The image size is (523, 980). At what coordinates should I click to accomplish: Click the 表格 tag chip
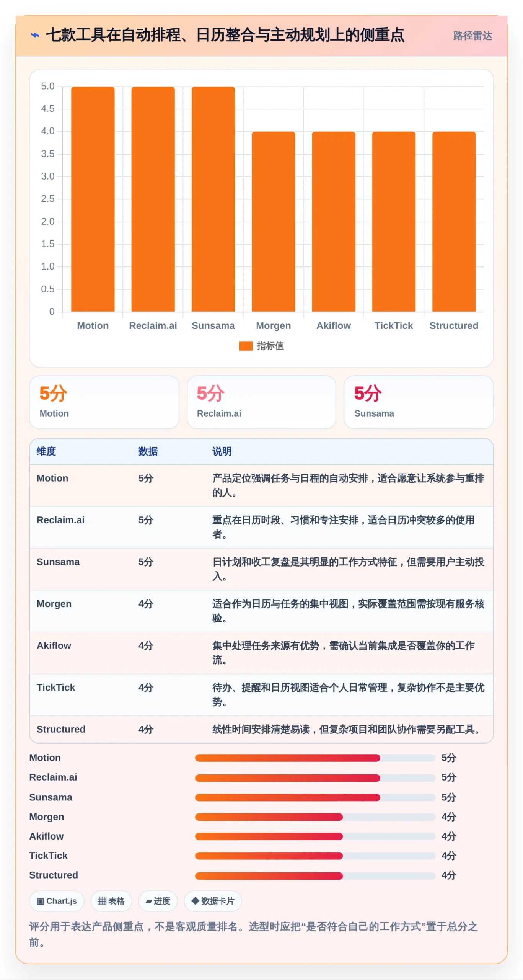tap(111, 901)
